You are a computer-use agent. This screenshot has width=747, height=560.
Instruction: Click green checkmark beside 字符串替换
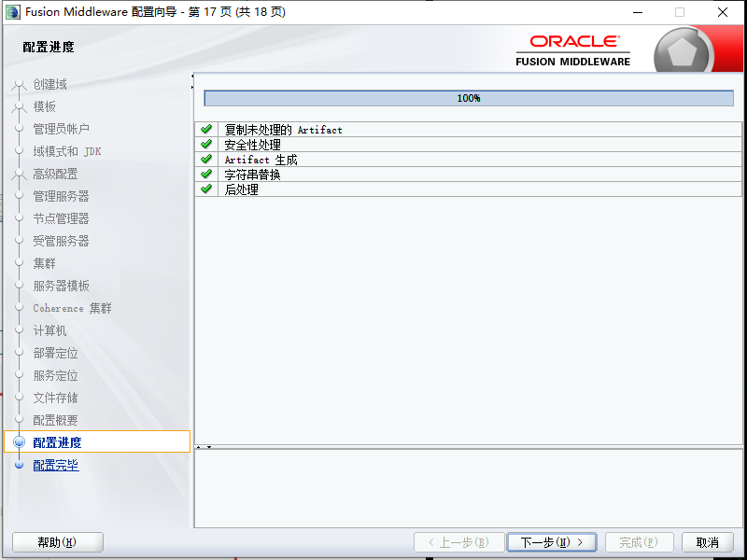coord(206,174)
